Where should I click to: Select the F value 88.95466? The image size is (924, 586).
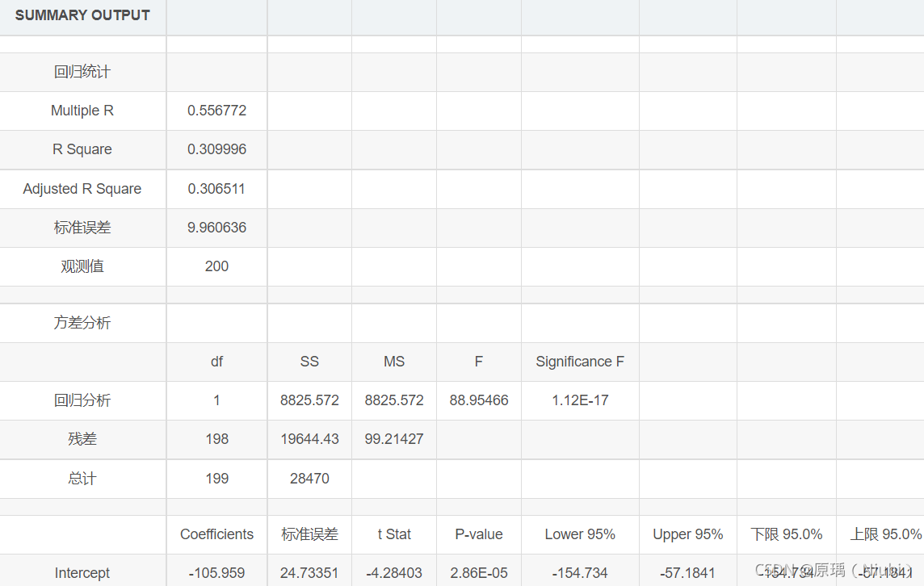click(x=478, y=400)
